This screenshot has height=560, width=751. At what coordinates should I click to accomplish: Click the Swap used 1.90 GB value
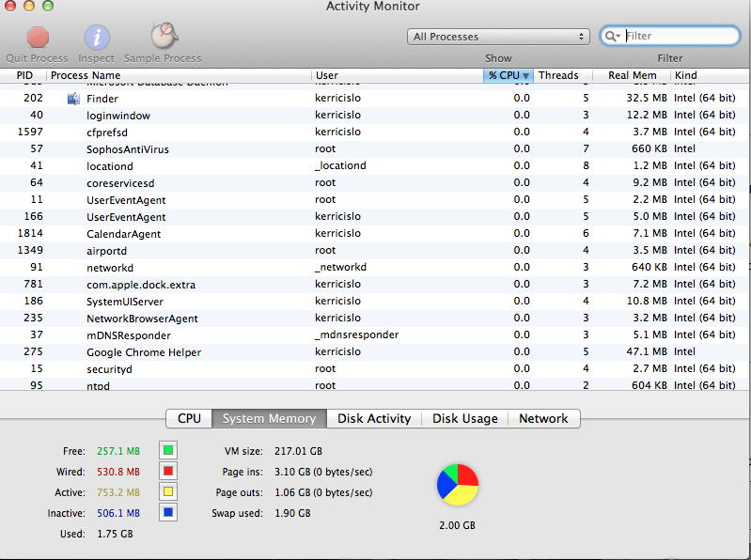coord(292,513)
